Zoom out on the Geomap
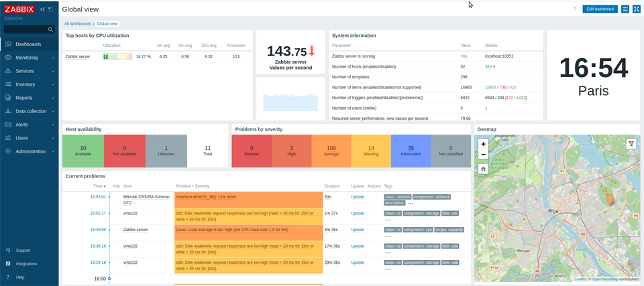The width and height of the screenshot is (644, 286). click(484, 155)
